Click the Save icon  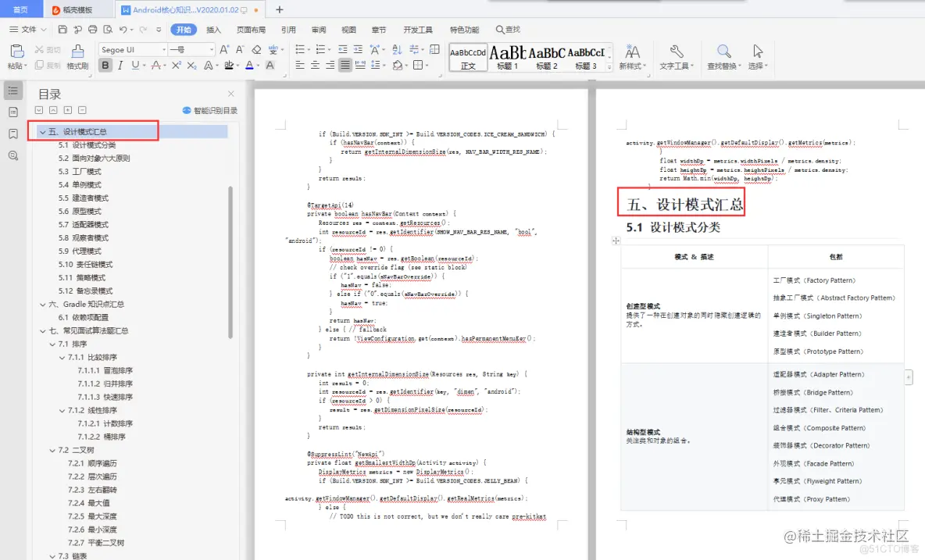(x=62, y=29)
